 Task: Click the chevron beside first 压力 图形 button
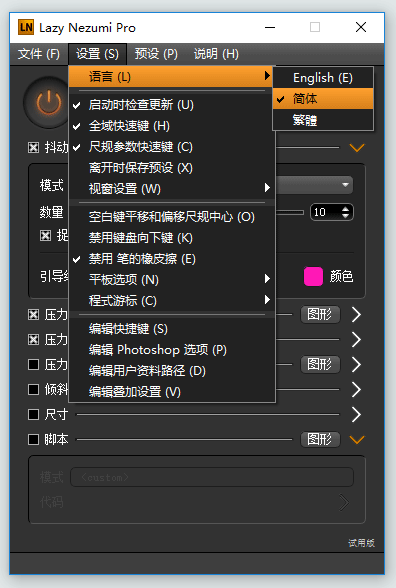coord(356,314)
